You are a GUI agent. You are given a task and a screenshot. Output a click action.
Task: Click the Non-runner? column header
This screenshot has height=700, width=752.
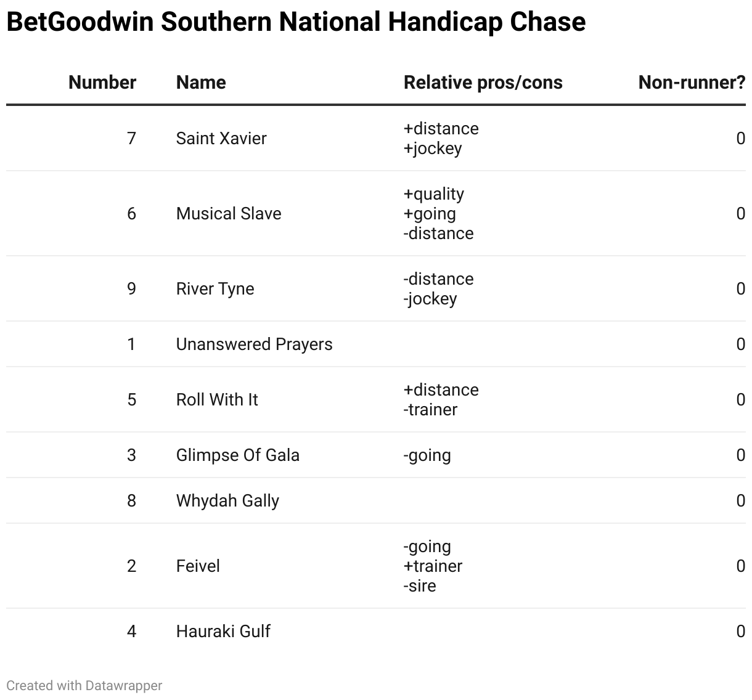[x=692, y=83]
